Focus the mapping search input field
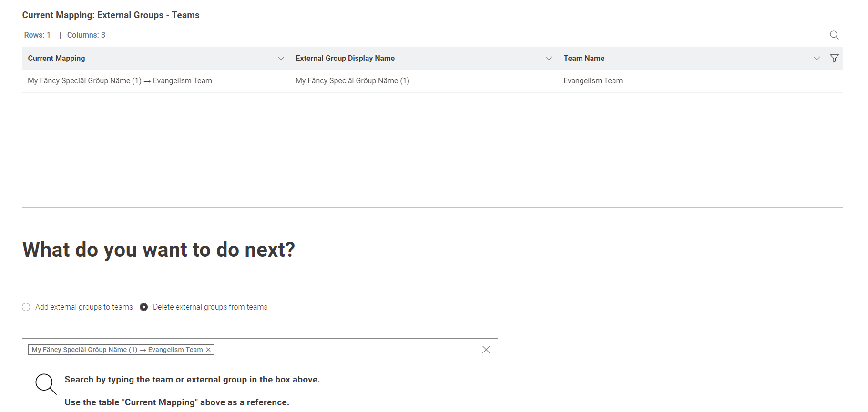This screenshot has height=412, width=868. click(x=343, y=350)
